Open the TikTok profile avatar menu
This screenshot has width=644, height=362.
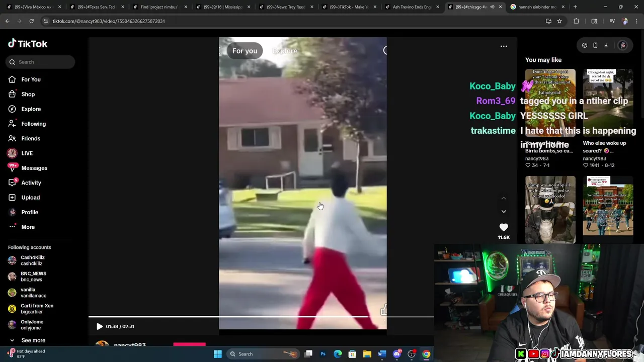click(x=622, y=45)
